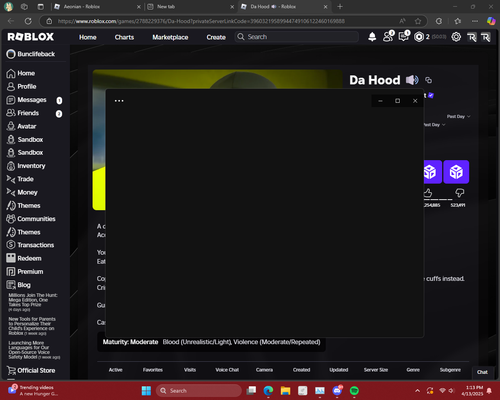Close the Aeonian - Roblox tab
This screenshot has width=500, height=400.
tap(139, 7)
